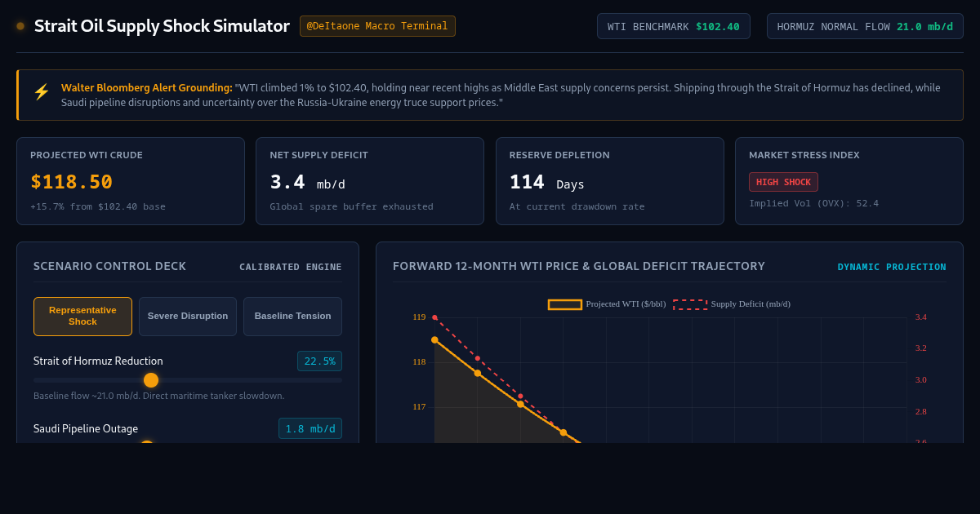Screen dimensions: 980x514
Task: Click the 1.8 mb/d pipeline outage value
Action: pyautogui.click(x=310, y=429)
